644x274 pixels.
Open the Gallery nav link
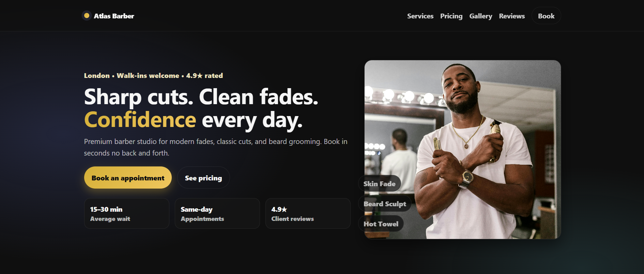tap(480, 16)
